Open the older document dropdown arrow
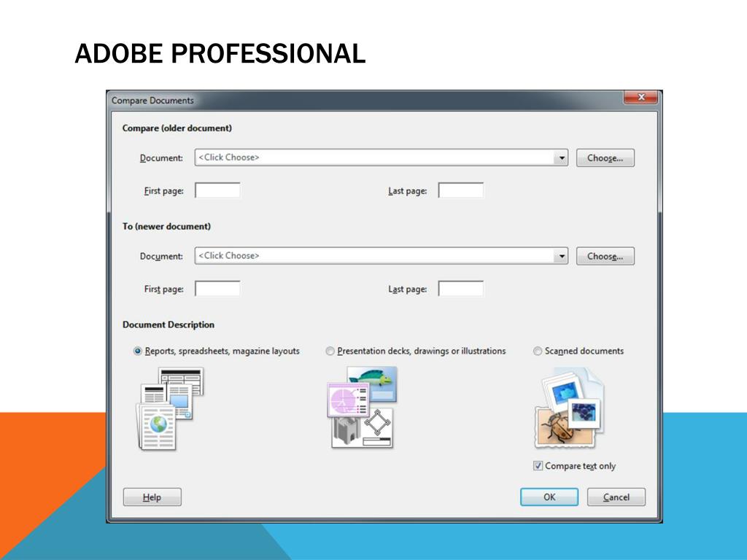747x560 pixels. pos(561,157)
